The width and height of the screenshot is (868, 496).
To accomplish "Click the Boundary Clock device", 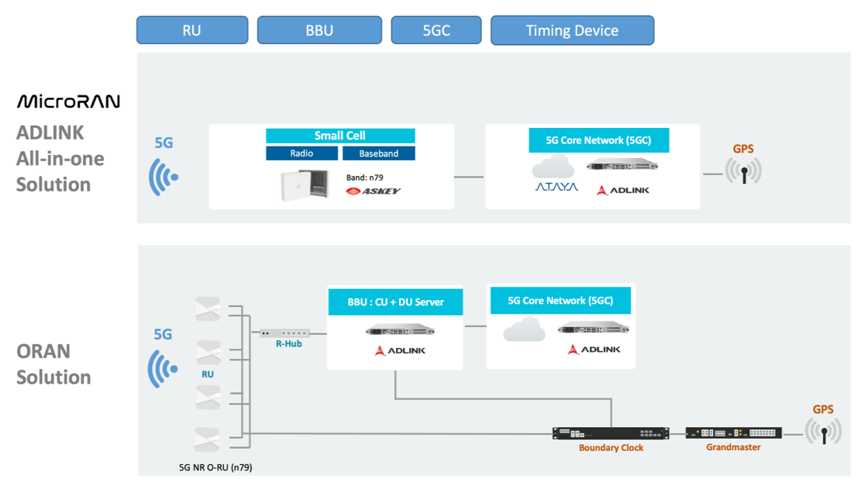I will [611, 433].
